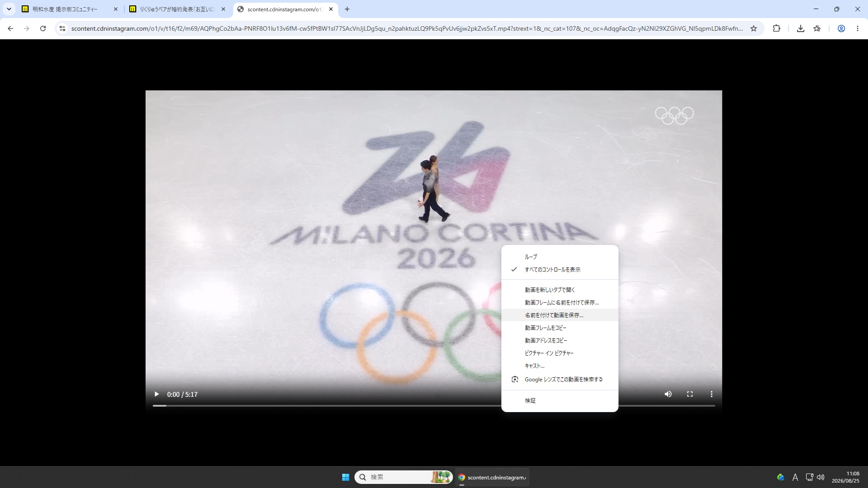
Task: Choose キャスト... from the menu
Action: pos(560,366)
